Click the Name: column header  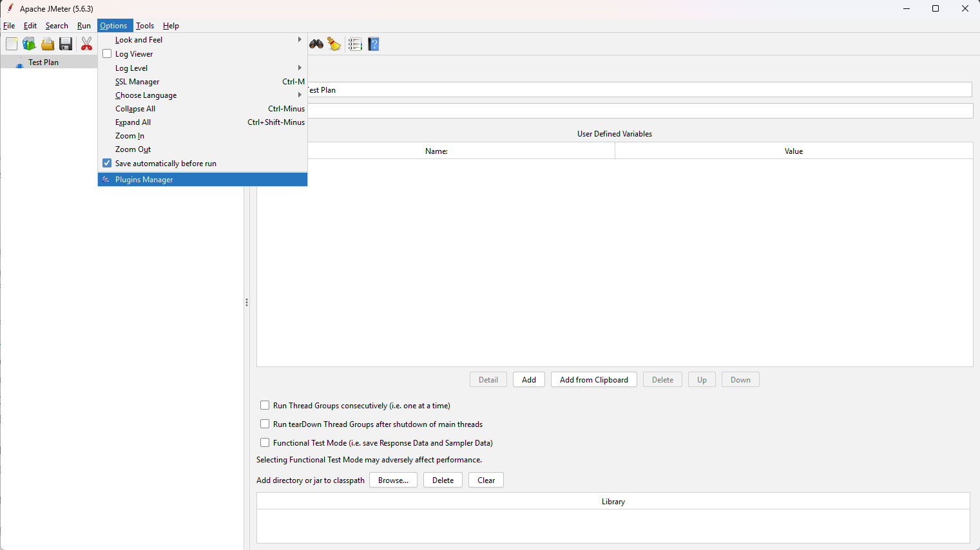pyautogui.click(x=436, y=151)
